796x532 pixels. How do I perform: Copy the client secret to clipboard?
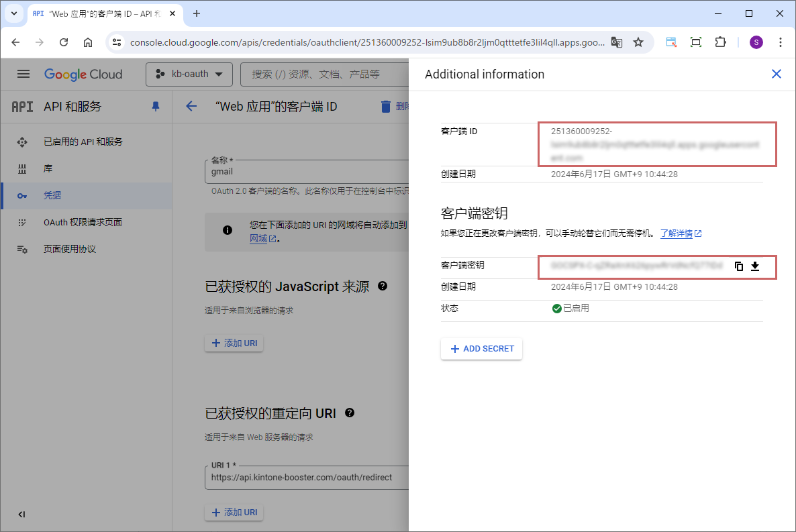(x=739, y=266)
